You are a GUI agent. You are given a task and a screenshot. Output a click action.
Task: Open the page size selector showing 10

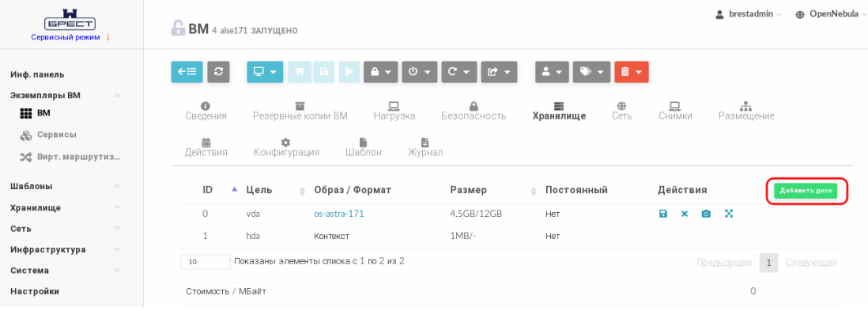tap(206, 262)
